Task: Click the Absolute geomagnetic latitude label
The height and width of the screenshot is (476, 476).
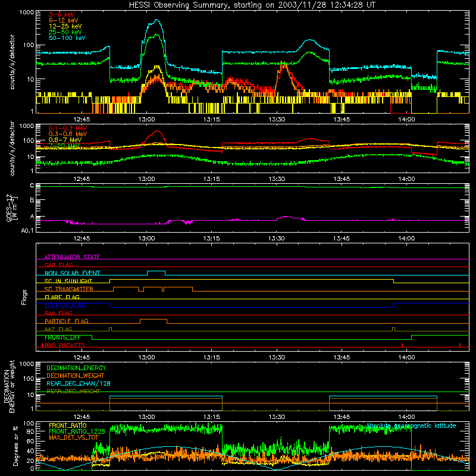Action: 411,425
